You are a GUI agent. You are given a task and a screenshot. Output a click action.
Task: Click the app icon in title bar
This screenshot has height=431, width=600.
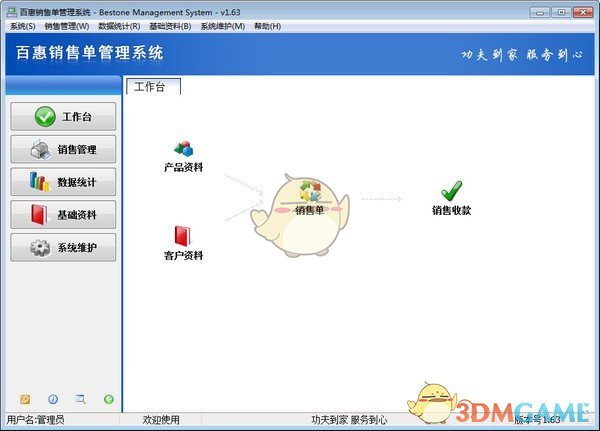(x=12, y=12)
